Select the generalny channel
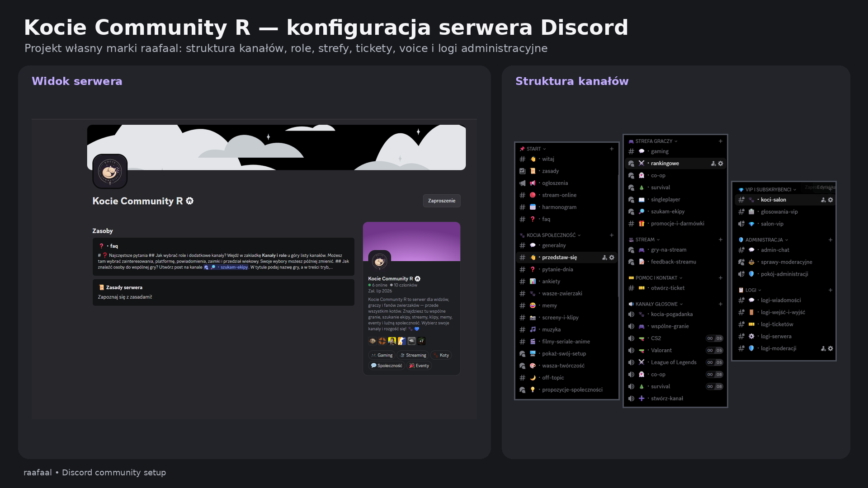Image resolution: width=868 pixels, height=488 pixels. (x=567, y=245)
